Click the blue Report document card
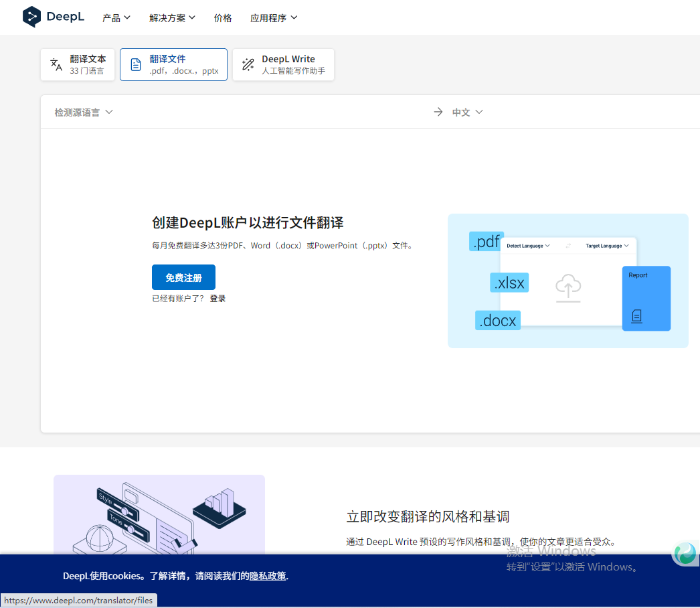 tap(646, 299)
